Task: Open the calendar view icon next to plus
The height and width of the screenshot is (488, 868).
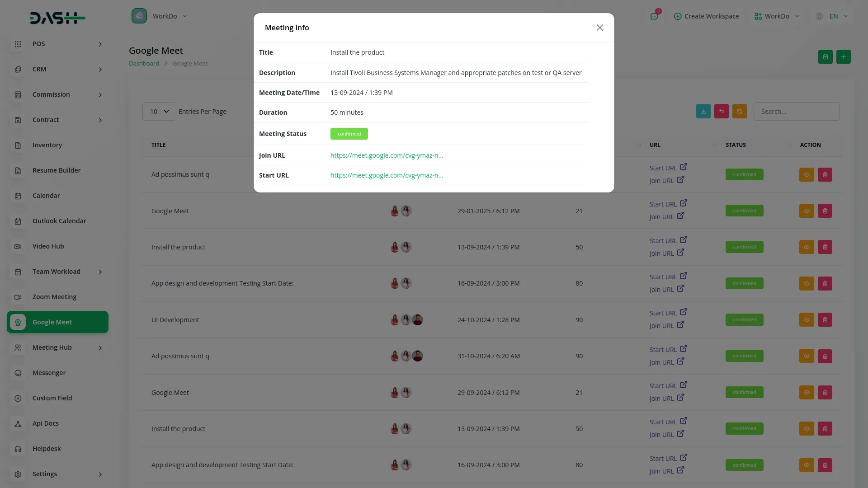Action: pos(825,57)
